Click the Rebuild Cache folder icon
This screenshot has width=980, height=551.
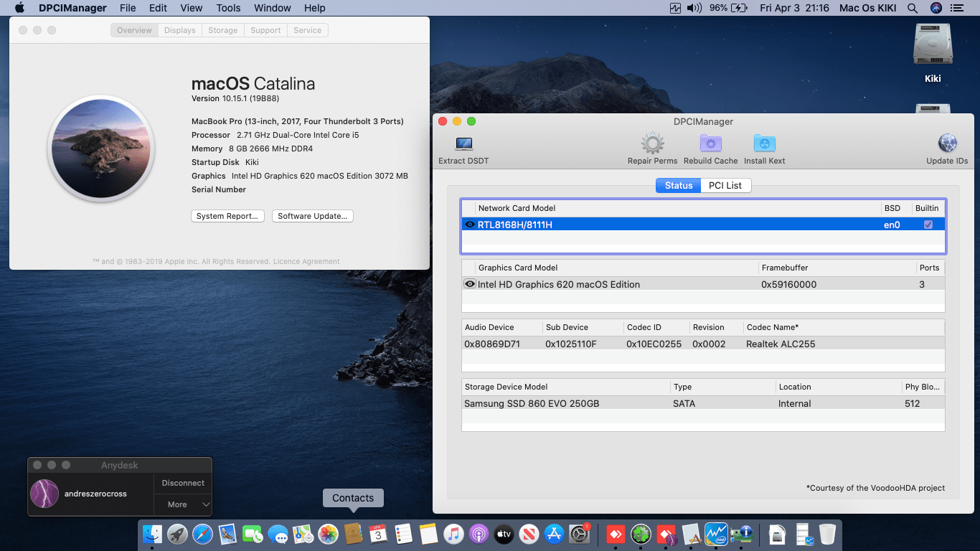pos(710,143)
